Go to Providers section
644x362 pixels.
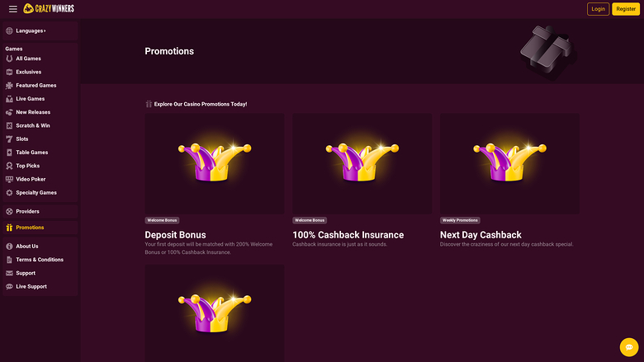[27, 212]
